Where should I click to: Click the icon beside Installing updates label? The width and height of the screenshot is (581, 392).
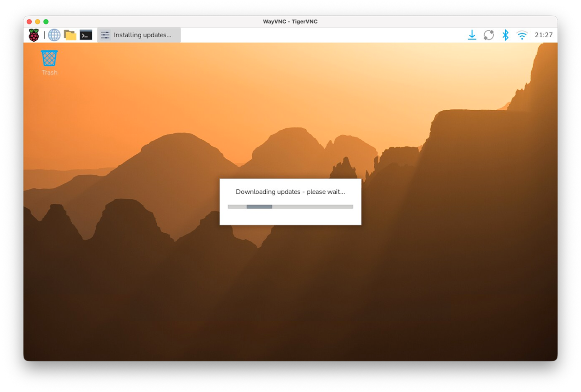[x=105, y=35]
